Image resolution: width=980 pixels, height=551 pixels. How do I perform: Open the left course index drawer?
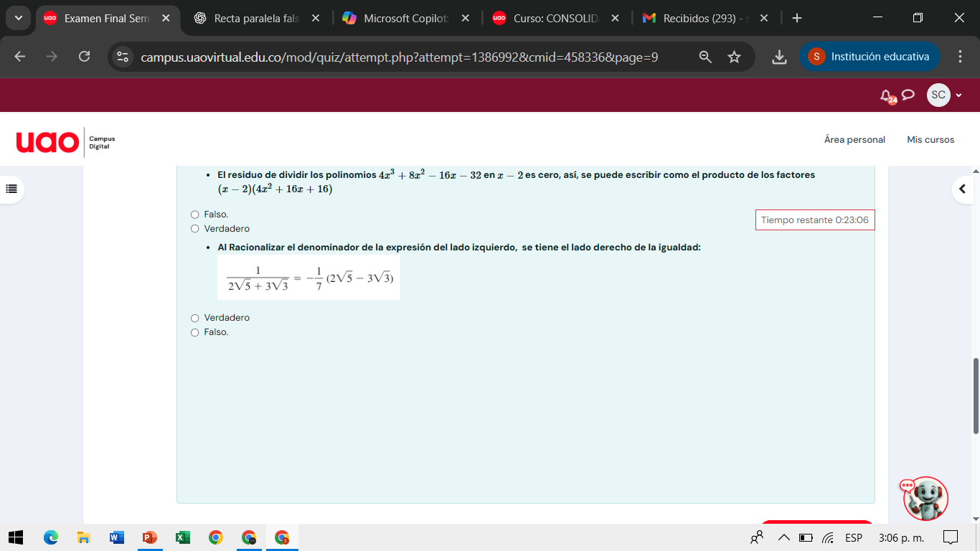pos(11,189)
